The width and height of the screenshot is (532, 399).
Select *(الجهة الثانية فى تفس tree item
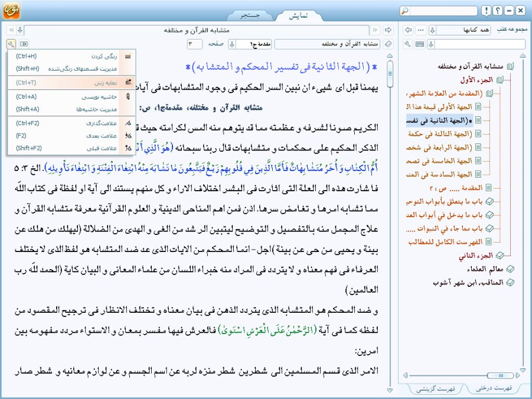tap(440, 120)
